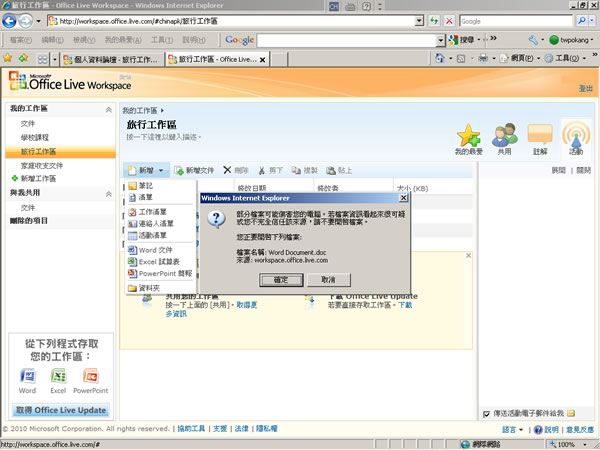Select PowerPoint 簡報 from the new menu
This screenshot has height=450, width=600.
click(x=160, y=274)
